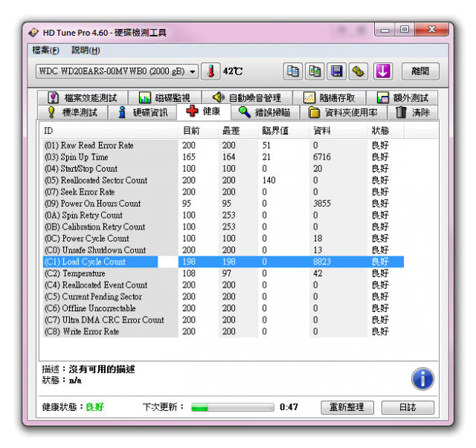Close the HD Tune Pro window
Image resolution: width=476 pixels, height=448 pixels.
(x=431, y=30)
